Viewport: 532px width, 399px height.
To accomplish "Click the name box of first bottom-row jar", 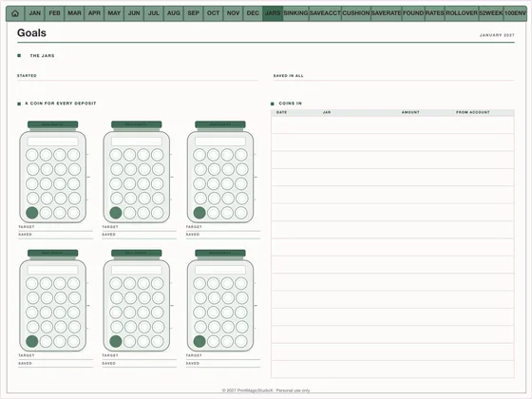I will tap(52, 270).
